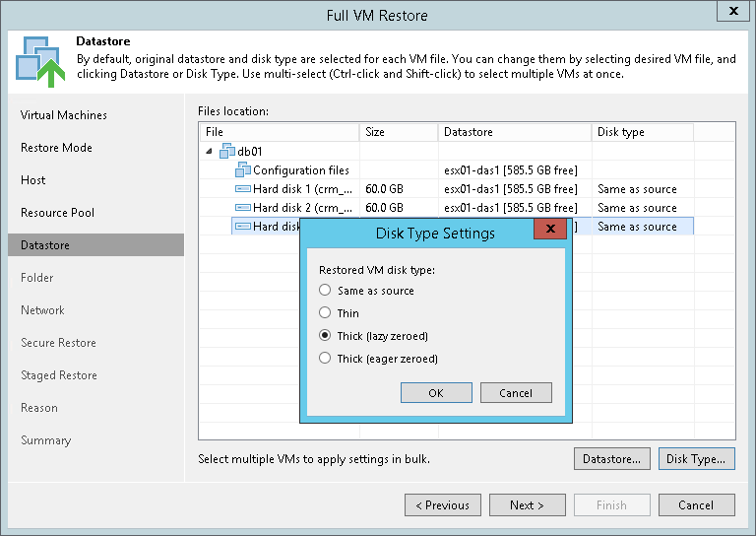Image resolution: width=756 pixels, height=536 pixels.
Task: Click the Hard disk 2 drive icon
Action: point(243,207)
